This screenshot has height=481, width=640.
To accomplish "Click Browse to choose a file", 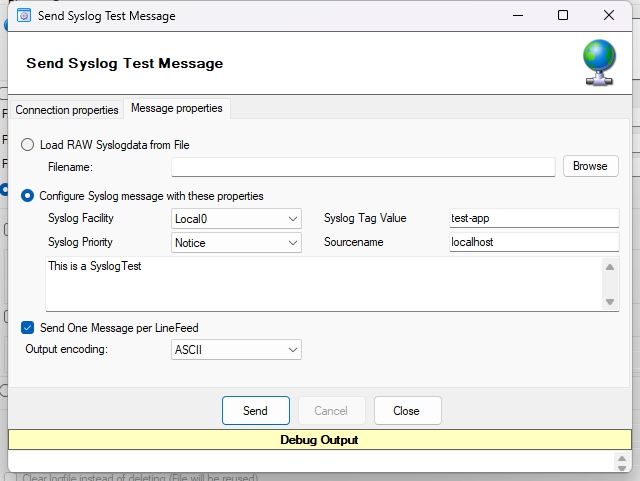I will pos(591,166).
